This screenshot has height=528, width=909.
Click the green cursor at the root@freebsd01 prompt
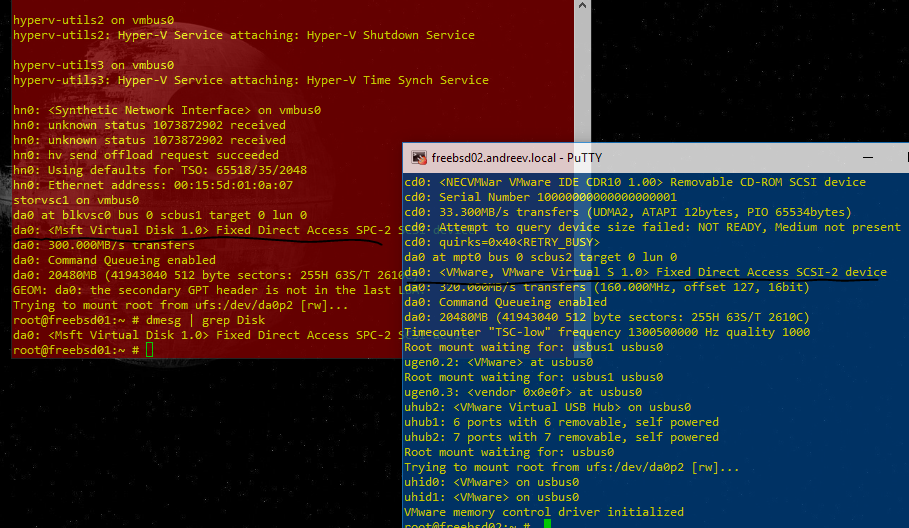pos(150,349)
